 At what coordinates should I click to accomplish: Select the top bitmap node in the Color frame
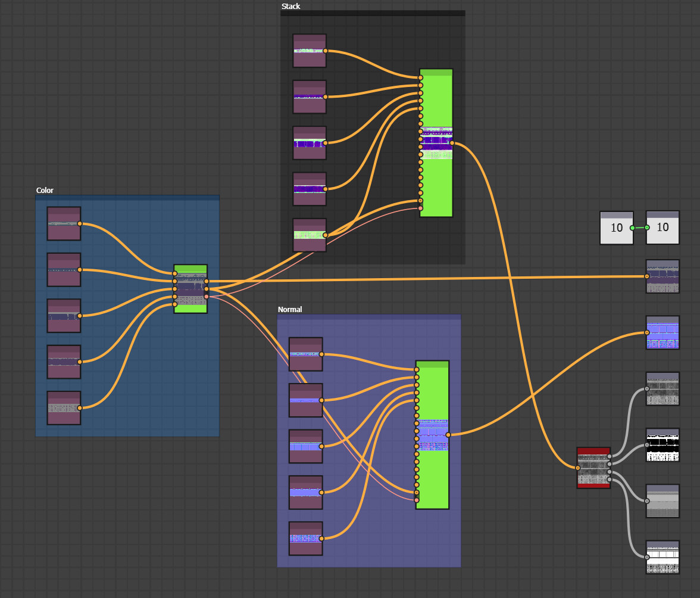[x=64, y=223]
